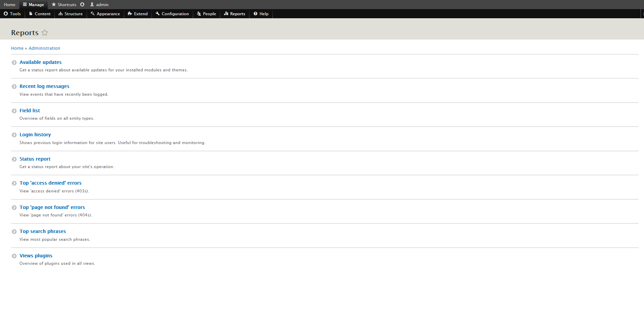644x327 pixels.
Task: Click the circle icon next to Shortcuts
Action: pos(82,4)
